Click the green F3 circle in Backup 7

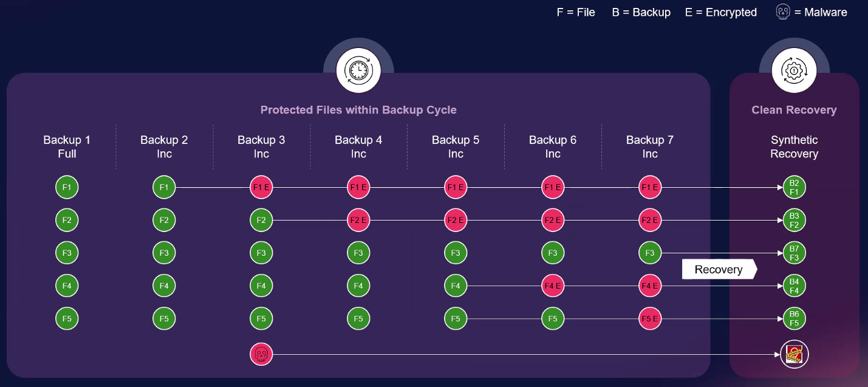pos(650,253)
